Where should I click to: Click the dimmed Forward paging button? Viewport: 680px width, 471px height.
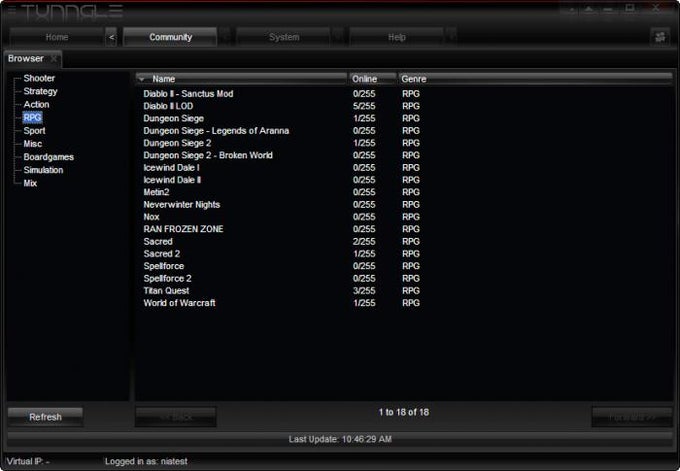point(632,417)
